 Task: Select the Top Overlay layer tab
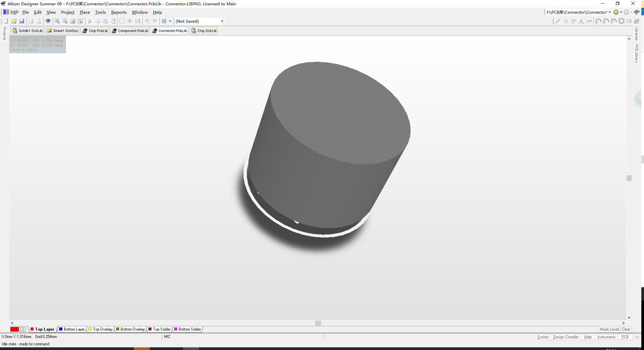(100, 329)
